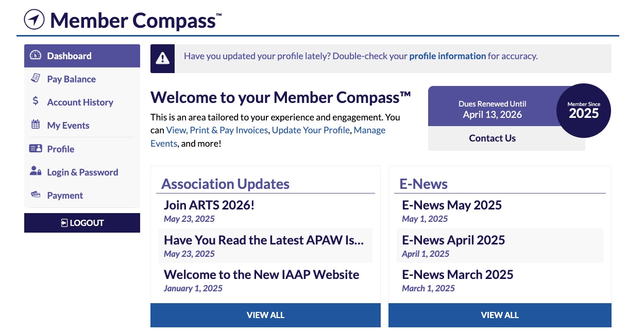Viewport: 644px width, 333px height.
Task: Click the calendar icon beside My Events
Action: point(36,125)
